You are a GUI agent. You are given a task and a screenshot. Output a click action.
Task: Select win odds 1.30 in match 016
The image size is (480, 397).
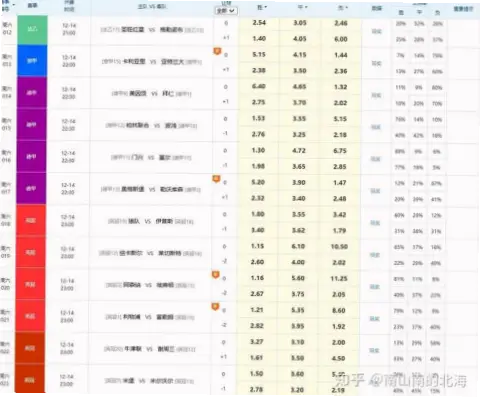coord(258,151)
